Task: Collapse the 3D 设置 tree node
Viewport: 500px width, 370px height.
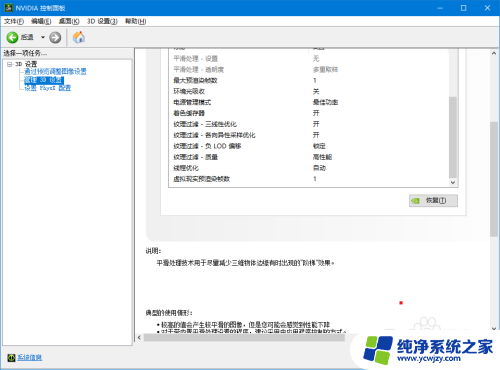Action: coord(9,64)
